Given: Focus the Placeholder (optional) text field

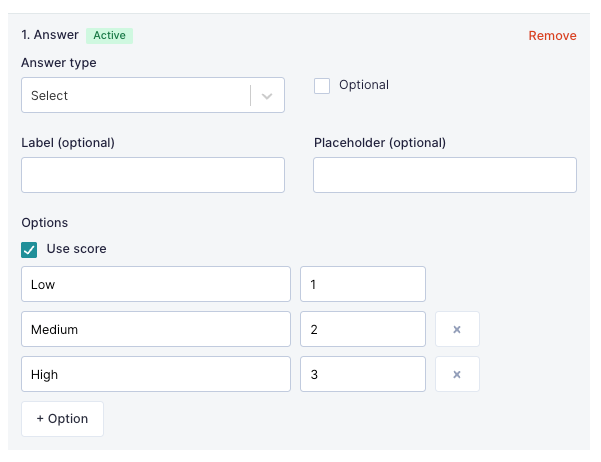Looking at the screenshot, I should click(x=445, y=175).
